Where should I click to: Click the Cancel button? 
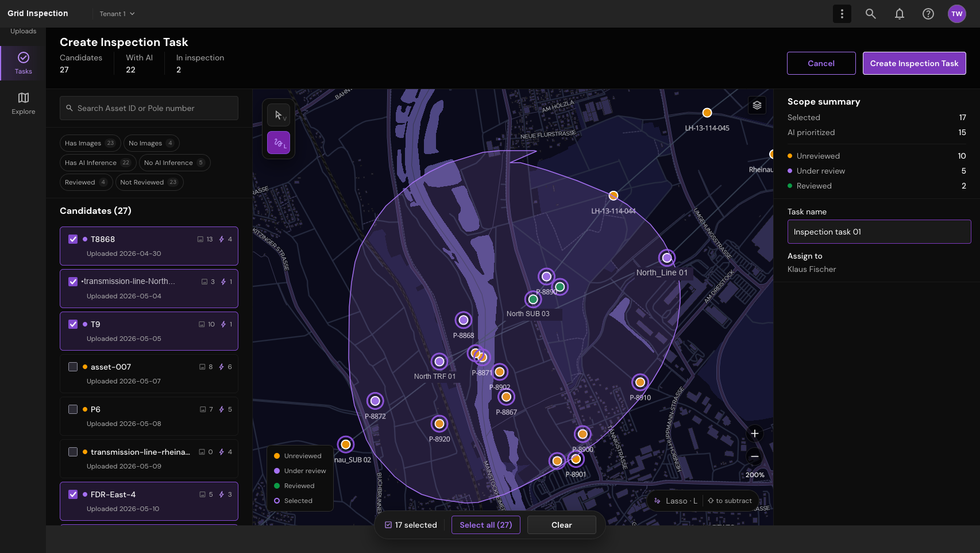(821, 63)
